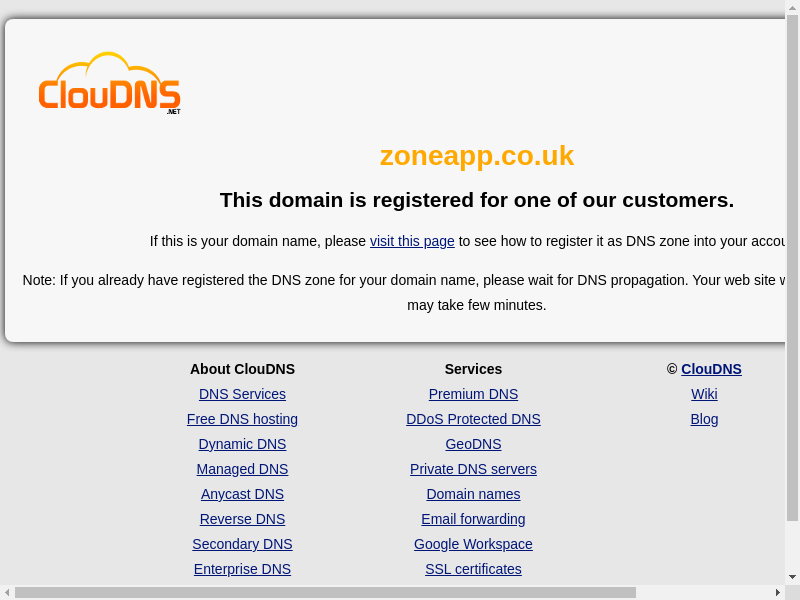The width and height of the screenshot is (800, 600).
Task: Open the Dynamic DNS link
Action: click(x=242, y=444)
